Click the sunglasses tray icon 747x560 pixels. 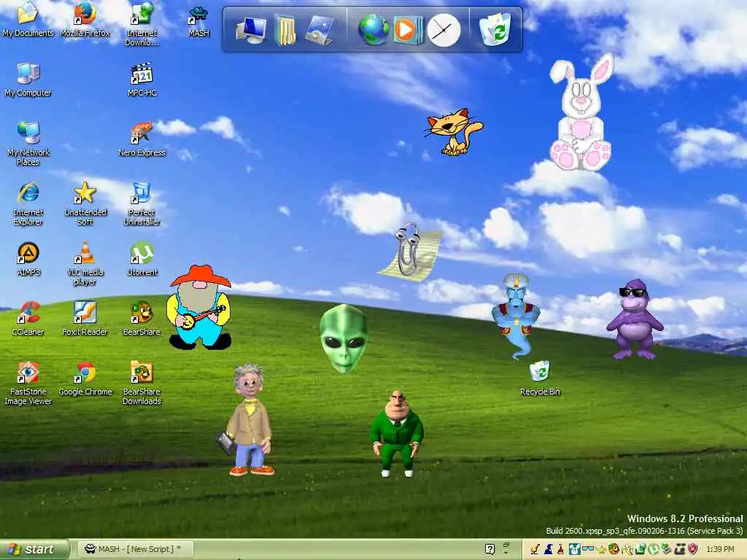589,548
